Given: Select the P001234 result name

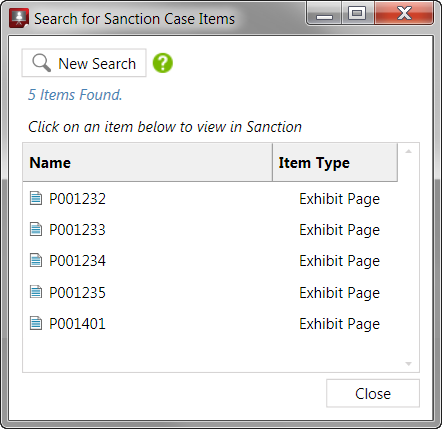Looking at the screenshot, I should click(77, 261).
